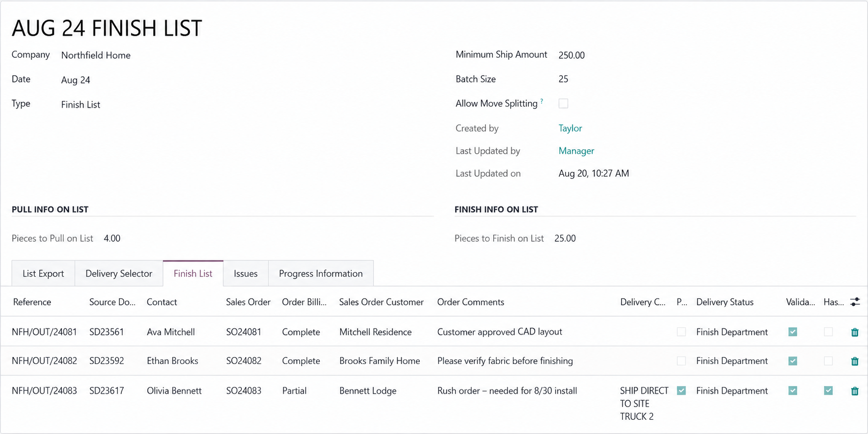Image resolution: width=868 pixels, height=434 pixels.
Task: Uncheck the Has... checkbox for Olivia Bennett
Action: point(828,390)
